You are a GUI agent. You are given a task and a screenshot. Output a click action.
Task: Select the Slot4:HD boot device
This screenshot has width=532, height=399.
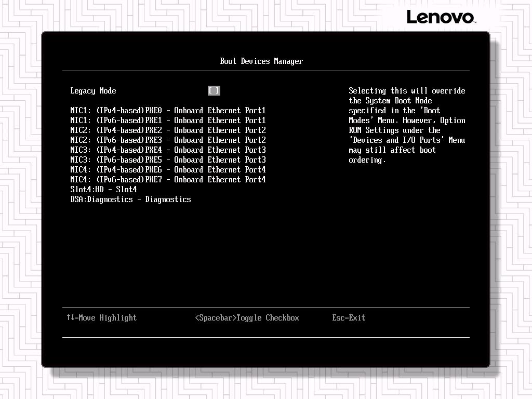coord(103,190)
